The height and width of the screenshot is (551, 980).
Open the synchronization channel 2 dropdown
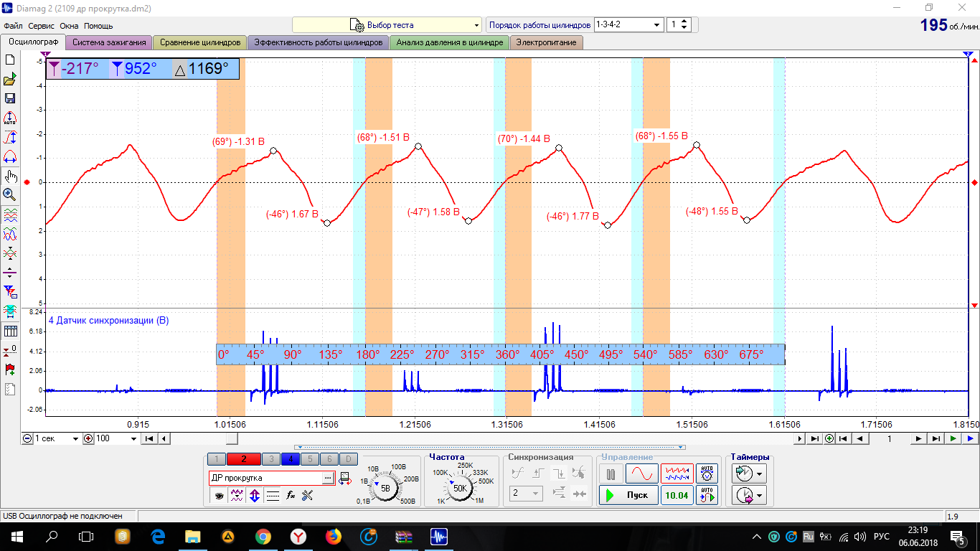click(x=526, y=494)
